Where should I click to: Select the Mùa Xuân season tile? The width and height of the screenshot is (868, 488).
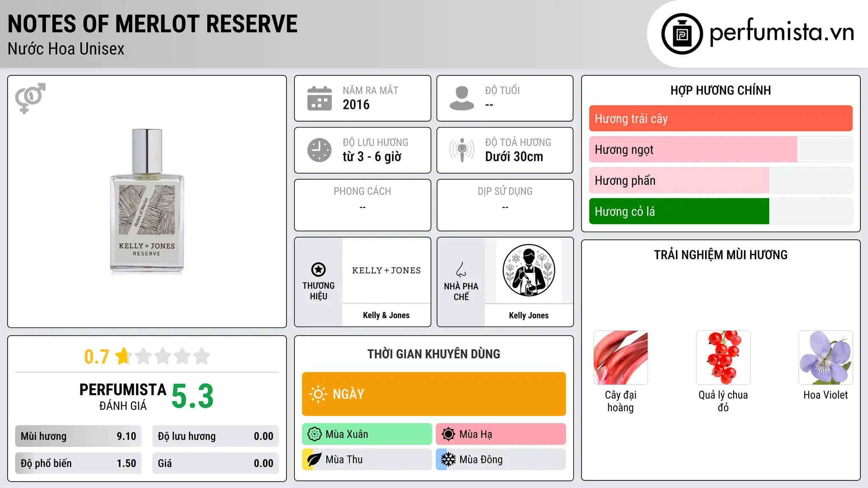(367, 434)
